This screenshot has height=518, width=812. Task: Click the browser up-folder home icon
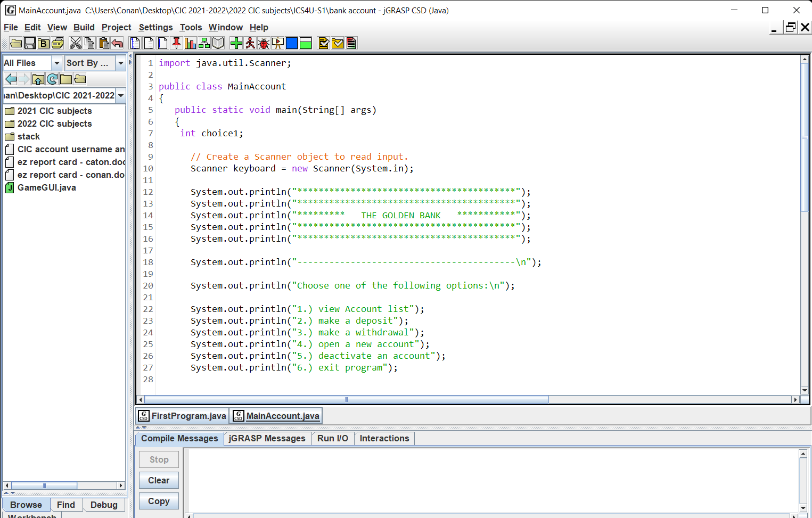point(38,79)
